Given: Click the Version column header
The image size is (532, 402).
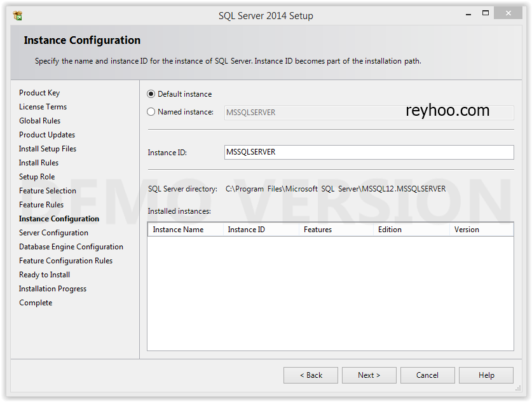Looking at the screenshot, I should pos(481,230).
